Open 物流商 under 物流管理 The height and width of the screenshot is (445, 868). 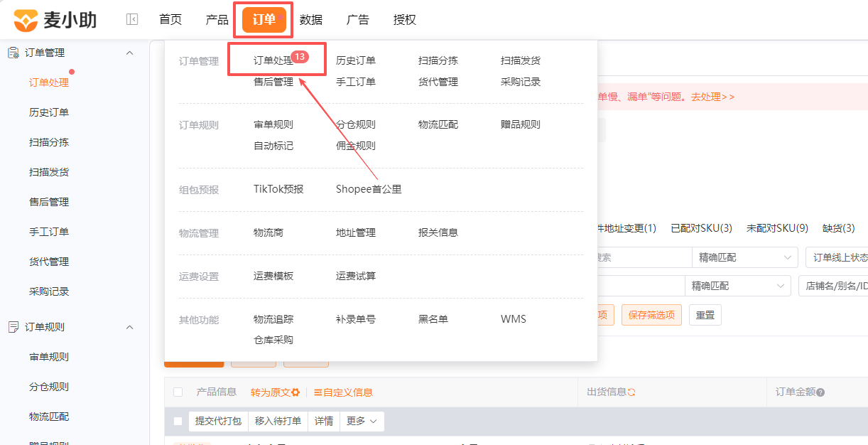pos(268,232)
